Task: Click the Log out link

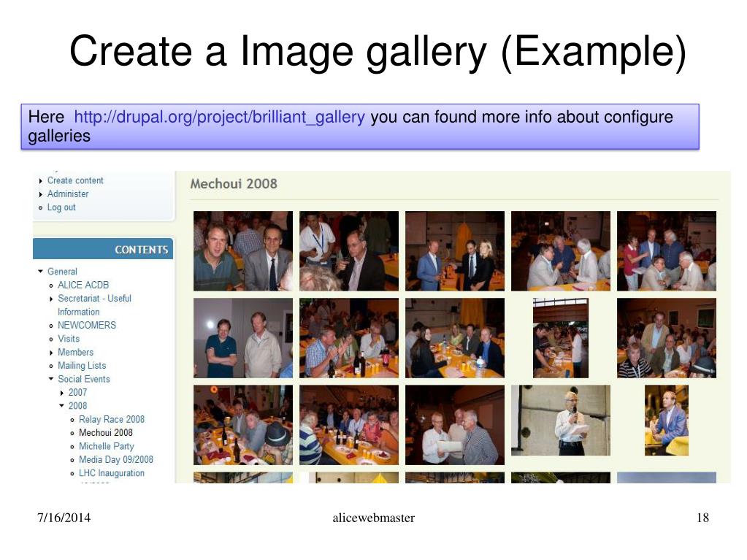Action: (x=61, y=207)
